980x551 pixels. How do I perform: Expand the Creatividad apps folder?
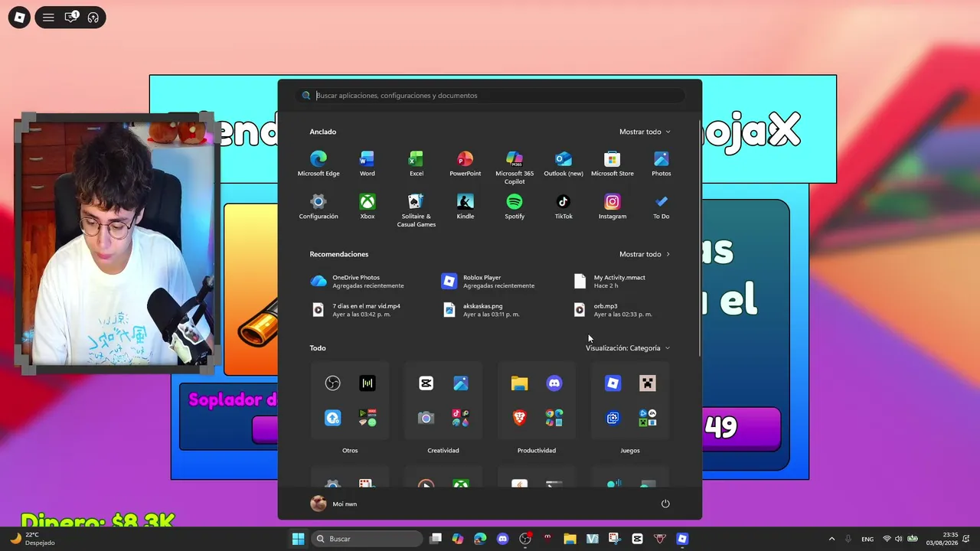tap(443, 400)
